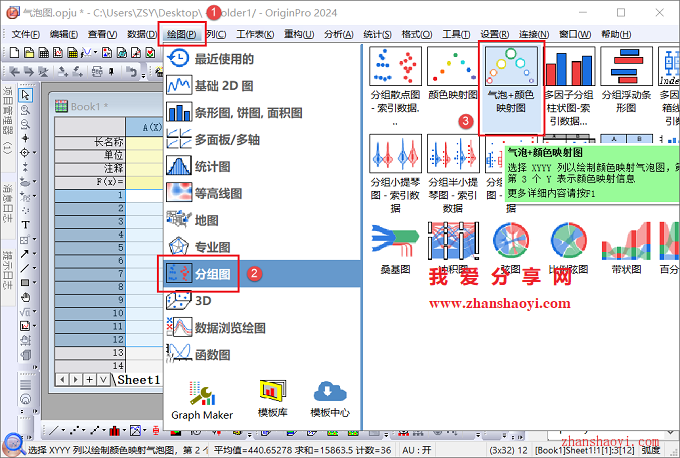The width and height of the screenshot is (680, 458).
Task: Select the Rectangle drawing tool
Action: coord(25,283)
